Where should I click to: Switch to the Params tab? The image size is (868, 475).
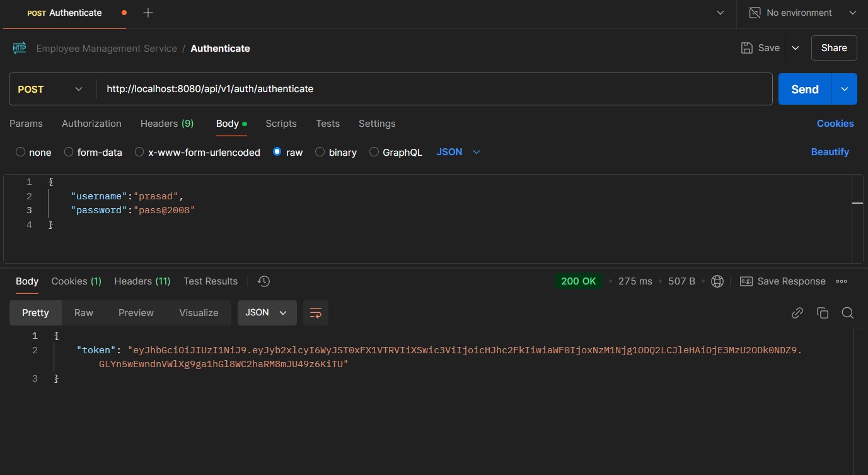pyautogui.click(x=26, y=124)
